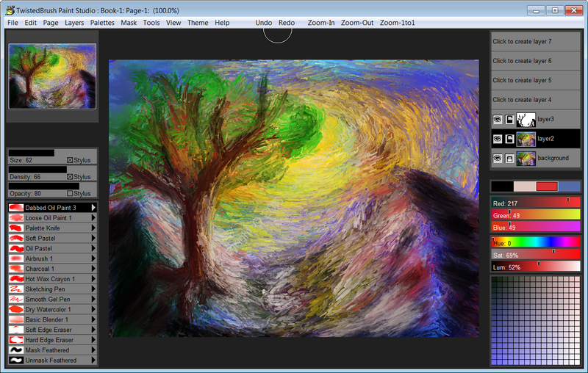Select the red color swatch
The width and height of the screenshot is (588, 373).
point(547,186)
